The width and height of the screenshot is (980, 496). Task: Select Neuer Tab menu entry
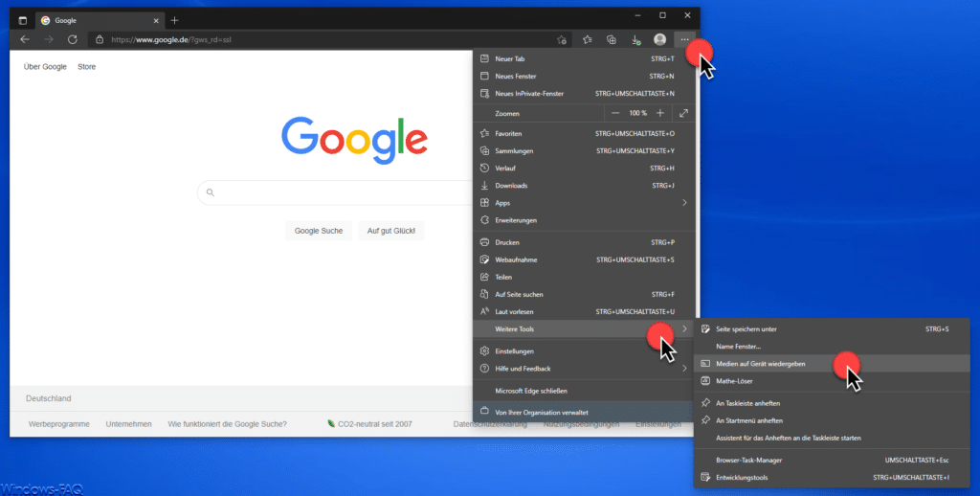pos(584,58)
